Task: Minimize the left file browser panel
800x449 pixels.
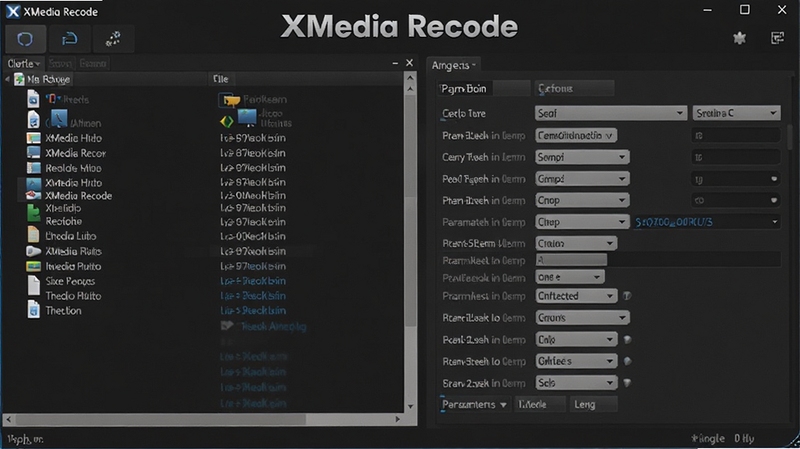Action: pyautogui.click(x=395, y=63)
